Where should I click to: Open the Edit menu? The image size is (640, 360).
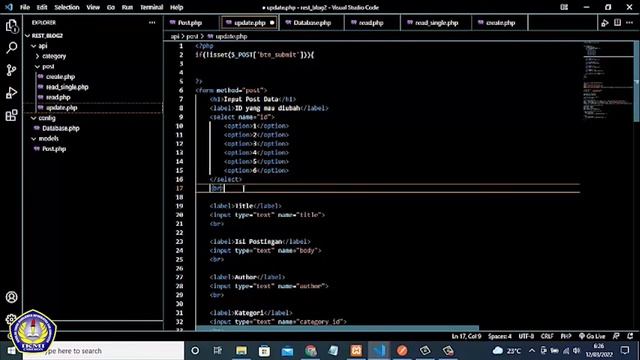tap(42, 7)
